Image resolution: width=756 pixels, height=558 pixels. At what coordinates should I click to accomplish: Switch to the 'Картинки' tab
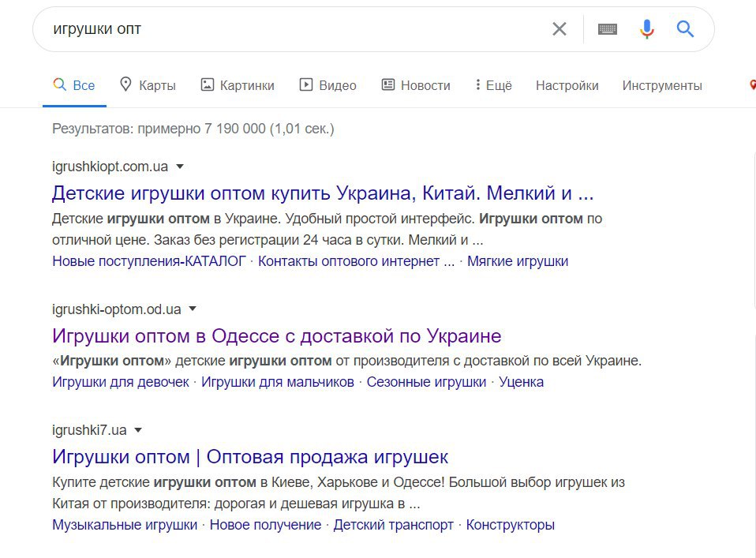(238, 85)
